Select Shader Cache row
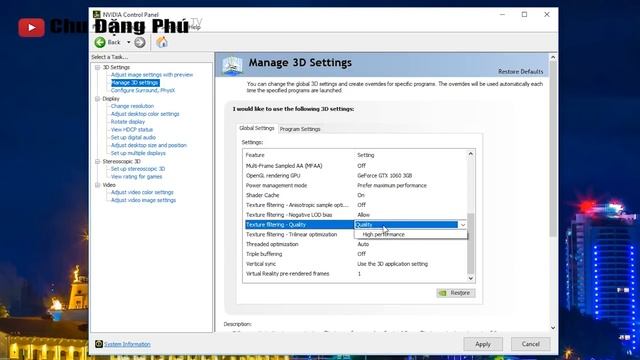This screenshot has height=360, width=640. 355,195
